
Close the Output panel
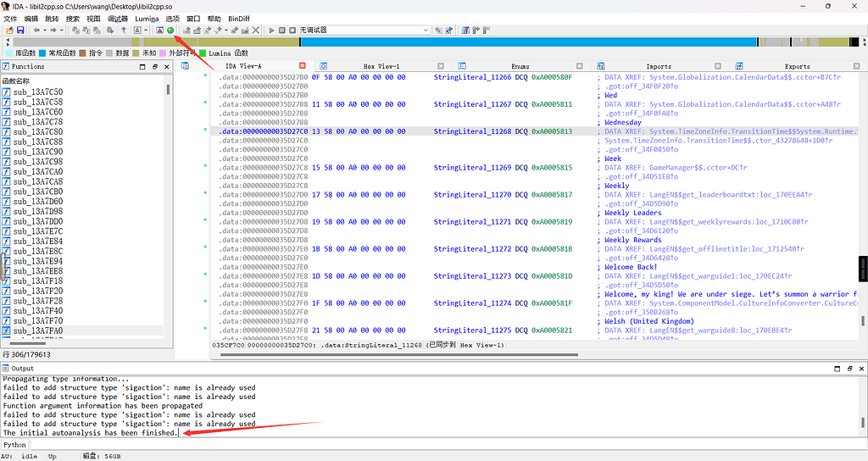point(861,368)
